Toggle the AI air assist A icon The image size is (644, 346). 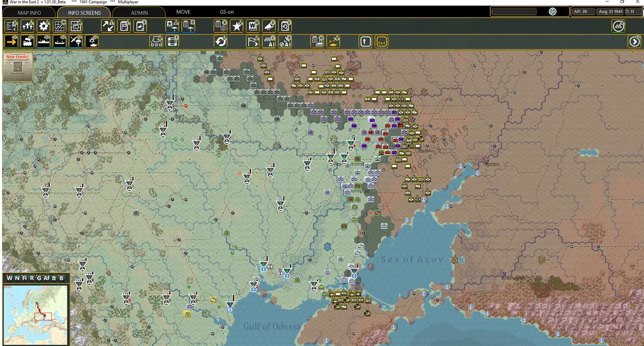(x=285, y=41)
